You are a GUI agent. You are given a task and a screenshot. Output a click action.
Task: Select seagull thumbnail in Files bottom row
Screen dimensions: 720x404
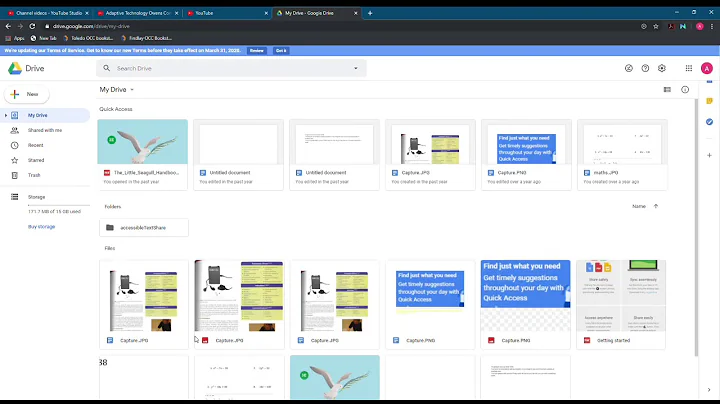(335, 377)
